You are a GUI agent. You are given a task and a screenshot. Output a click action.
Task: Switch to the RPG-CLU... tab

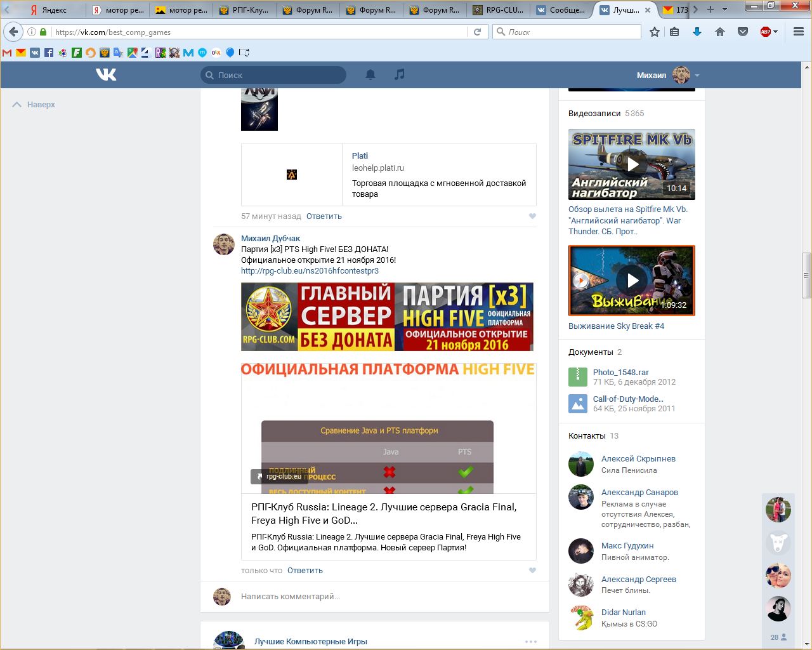(498, 10)
